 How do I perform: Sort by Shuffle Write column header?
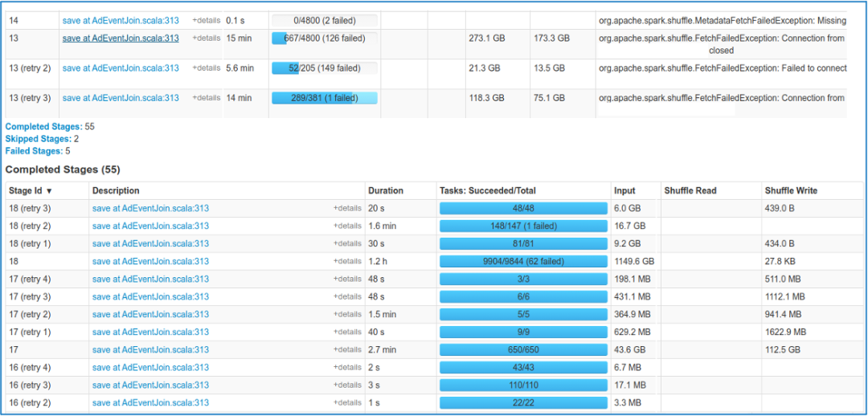(791, 191)
